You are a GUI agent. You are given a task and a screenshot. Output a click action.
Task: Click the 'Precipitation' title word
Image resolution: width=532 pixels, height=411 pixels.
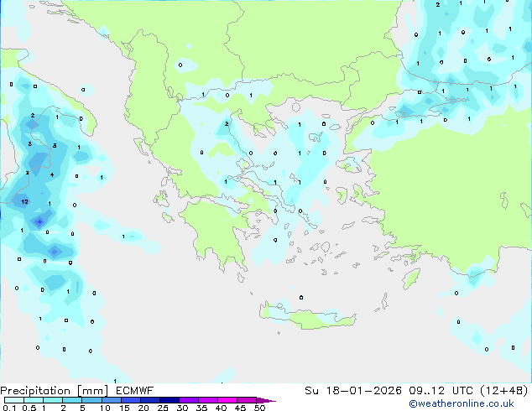click(x=35, y=391)
